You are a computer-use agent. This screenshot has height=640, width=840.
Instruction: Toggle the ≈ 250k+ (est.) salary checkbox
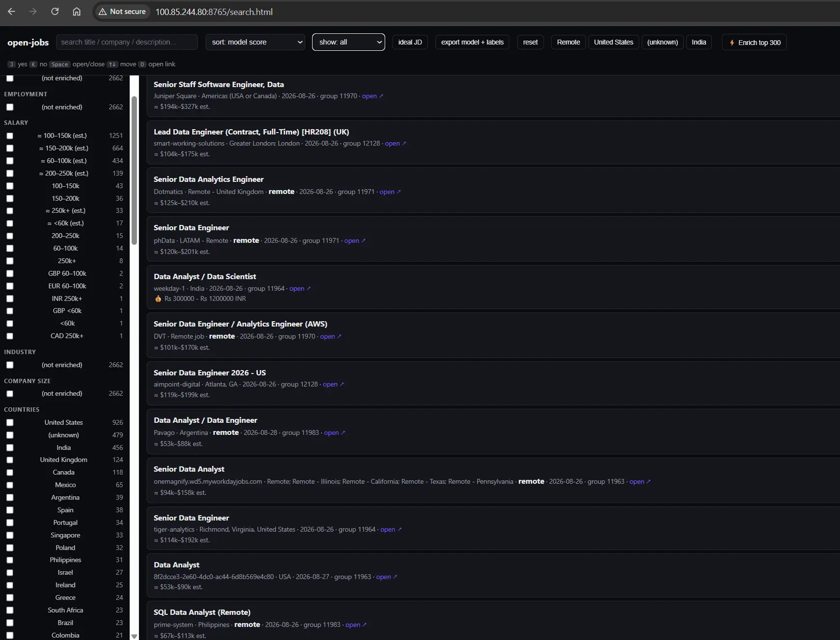[x=10, y=211]
